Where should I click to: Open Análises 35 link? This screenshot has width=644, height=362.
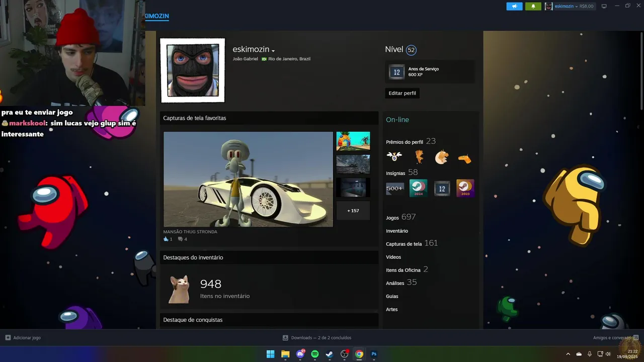(401, 283)
